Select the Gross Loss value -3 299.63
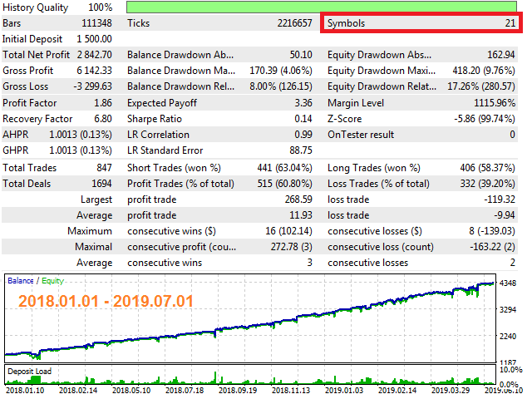Image resolution: width=532 pixels, height=399 pixels. click(92, 86)
